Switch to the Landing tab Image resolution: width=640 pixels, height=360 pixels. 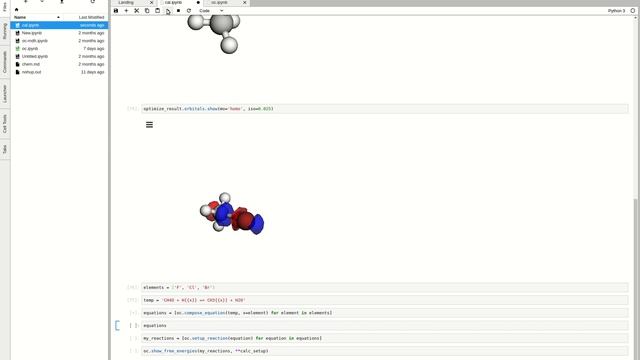coord(126,2)
